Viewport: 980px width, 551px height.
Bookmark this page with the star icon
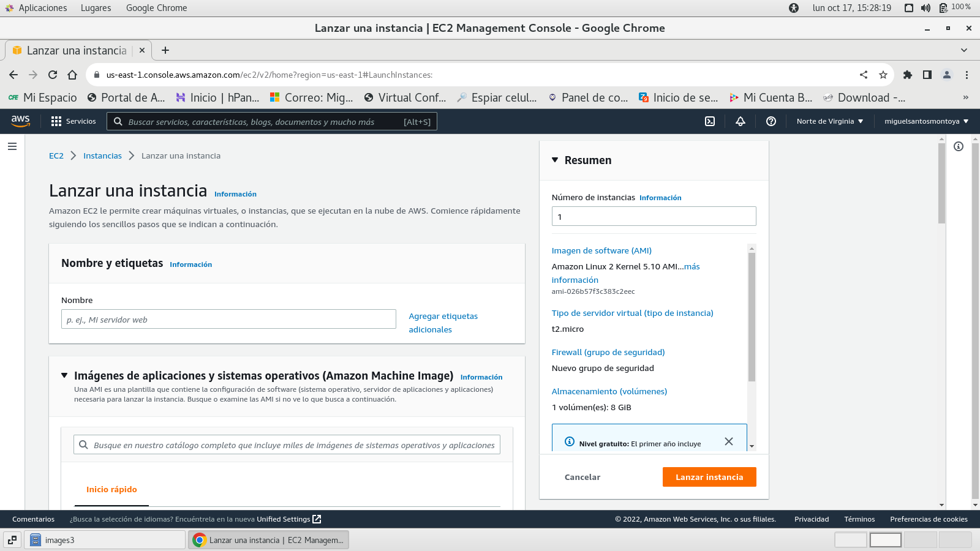883,75
